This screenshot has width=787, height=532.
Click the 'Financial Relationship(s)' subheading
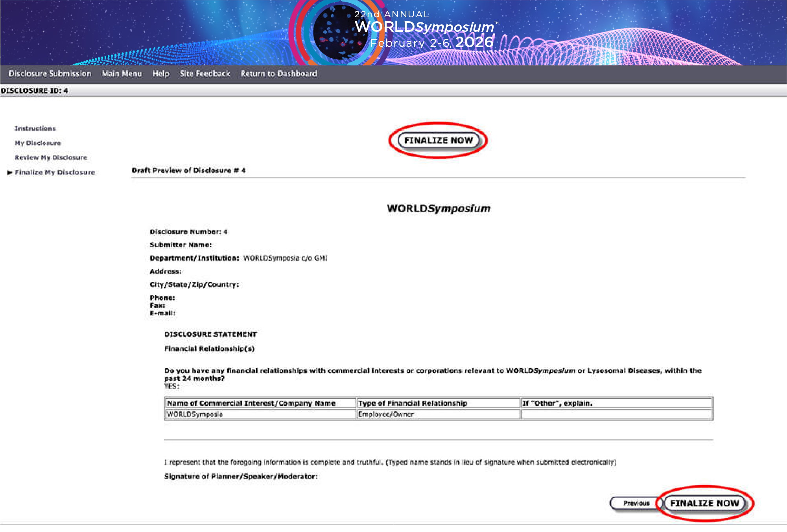pyautogui.click(x=209, y=348)
